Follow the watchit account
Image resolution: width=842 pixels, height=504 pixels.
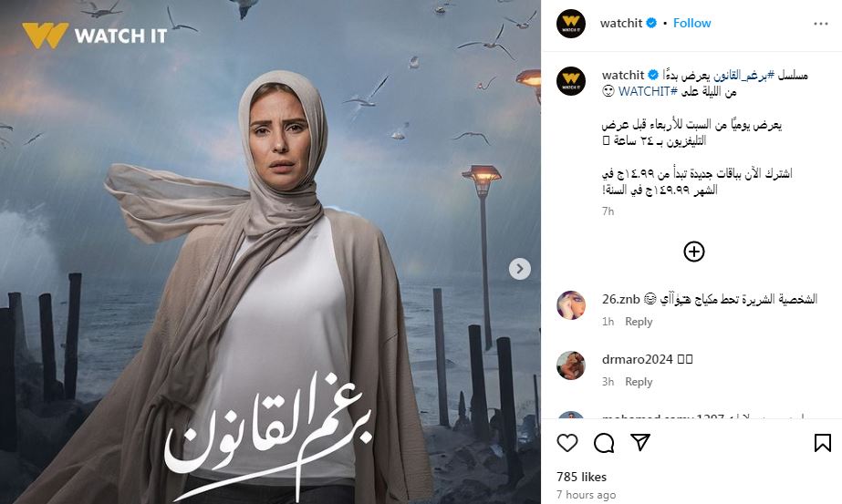pos(691,23)
